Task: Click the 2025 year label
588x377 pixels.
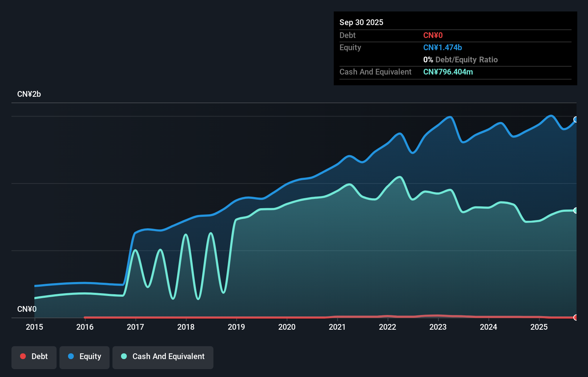Action: click(539, 327)
